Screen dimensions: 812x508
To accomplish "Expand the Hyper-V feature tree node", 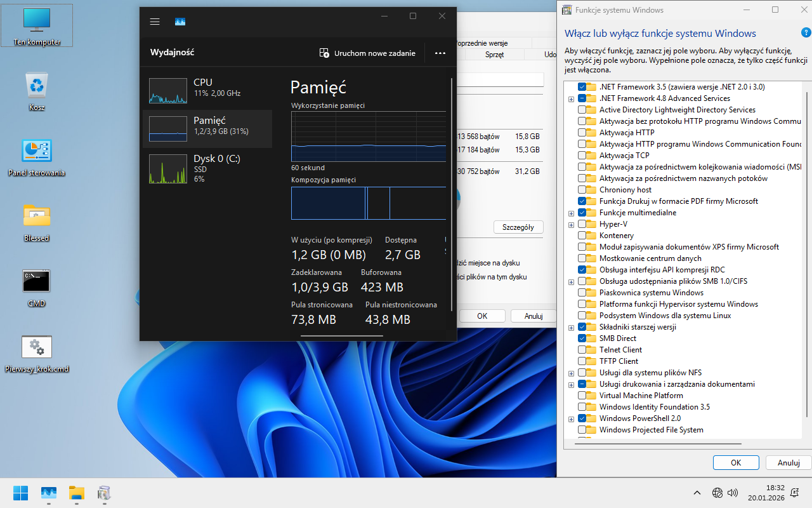I will (572, 225).
